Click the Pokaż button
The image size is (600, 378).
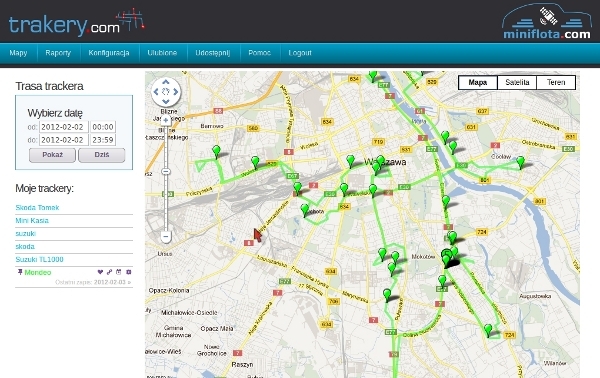click(x=52, y=155)
